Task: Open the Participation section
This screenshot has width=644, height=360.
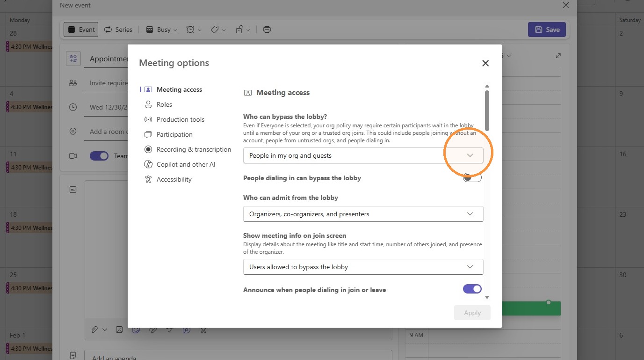Action: [174, 134]
